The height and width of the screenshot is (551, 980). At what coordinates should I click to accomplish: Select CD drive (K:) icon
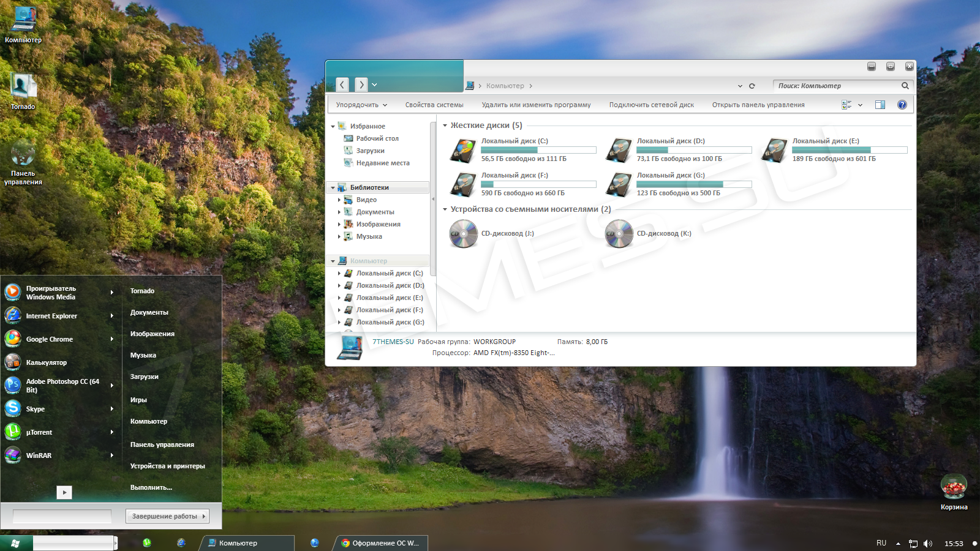(619, 234)
